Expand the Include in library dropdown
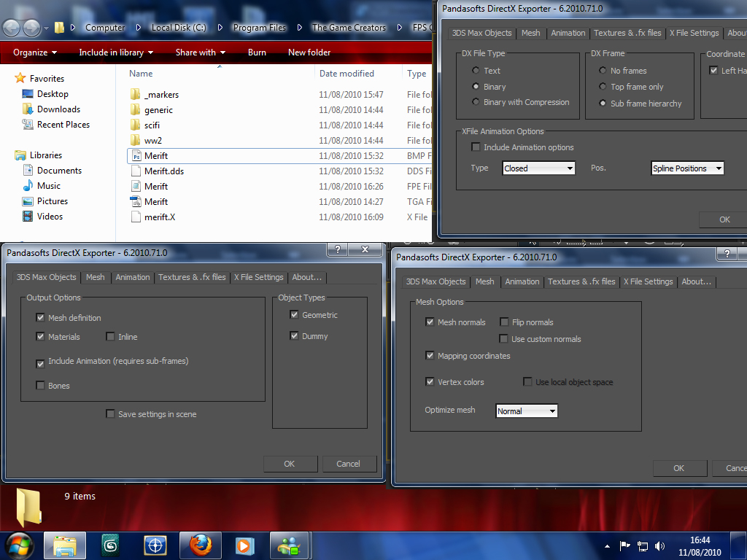This screenshot has height=560, width=747. click(116, 52)
